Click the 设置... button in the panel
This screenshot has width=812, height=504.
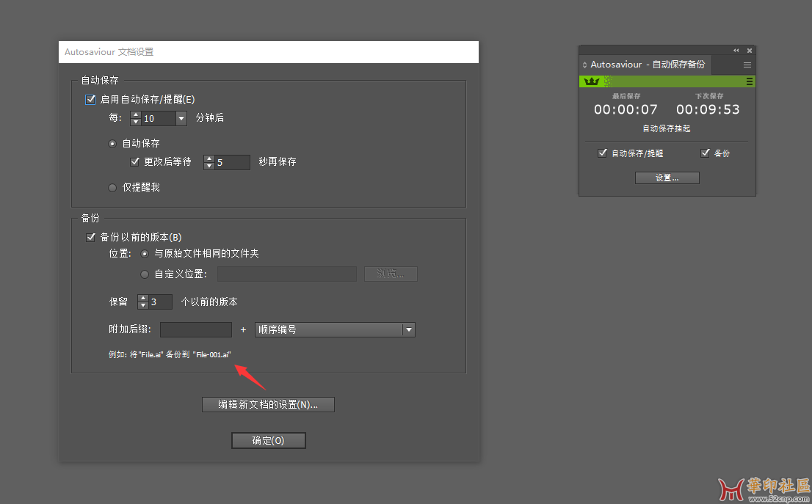point(667,178)
